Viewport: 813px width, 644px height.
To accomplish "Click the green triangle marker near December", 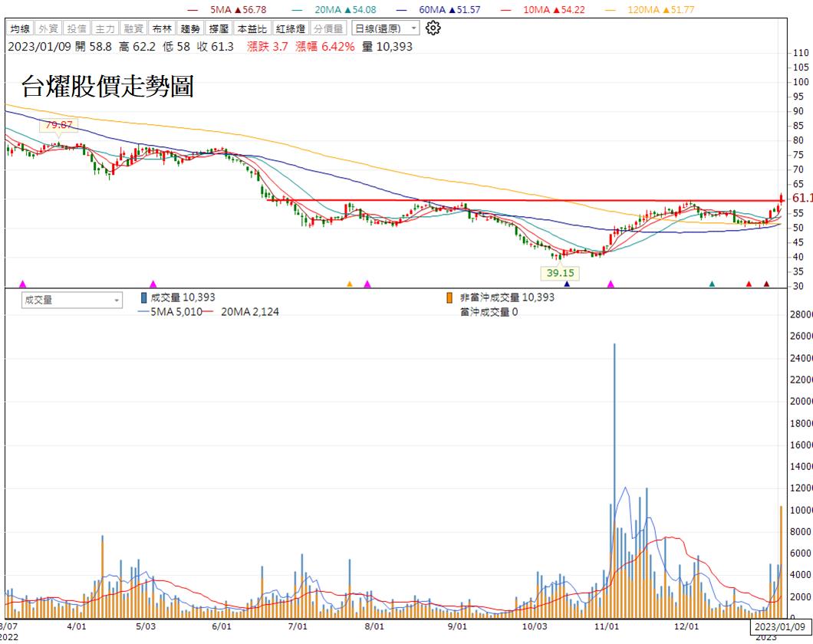I will point(712,284).
